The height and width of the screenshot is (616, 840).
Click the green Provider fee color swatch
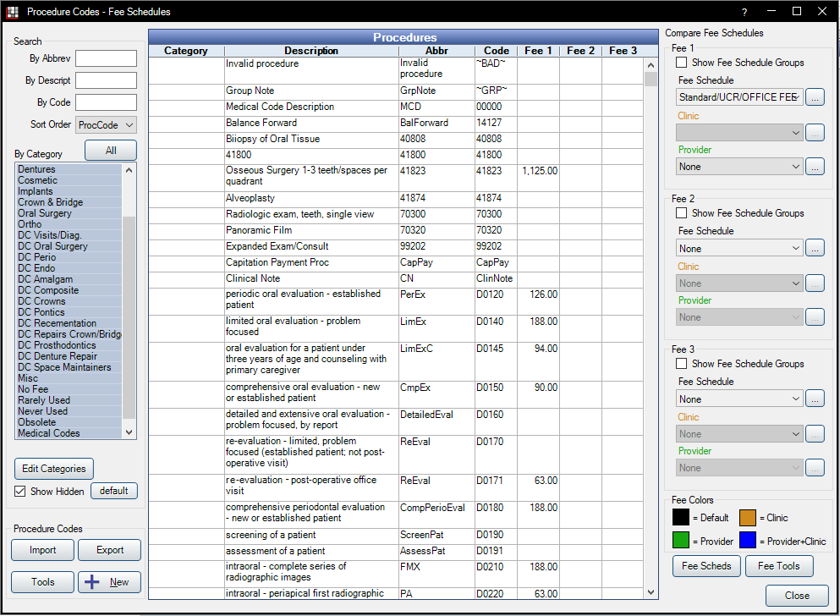point(681,540)
